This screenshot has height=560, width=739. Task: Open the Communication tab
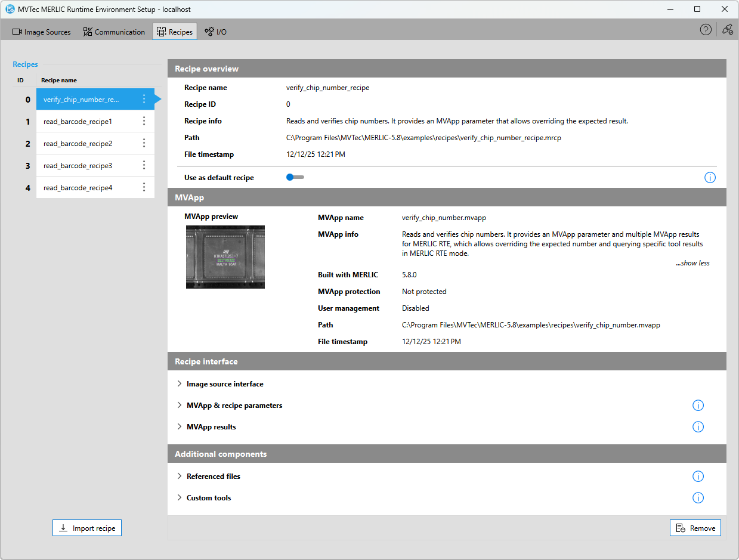click(x=114, y=32)
